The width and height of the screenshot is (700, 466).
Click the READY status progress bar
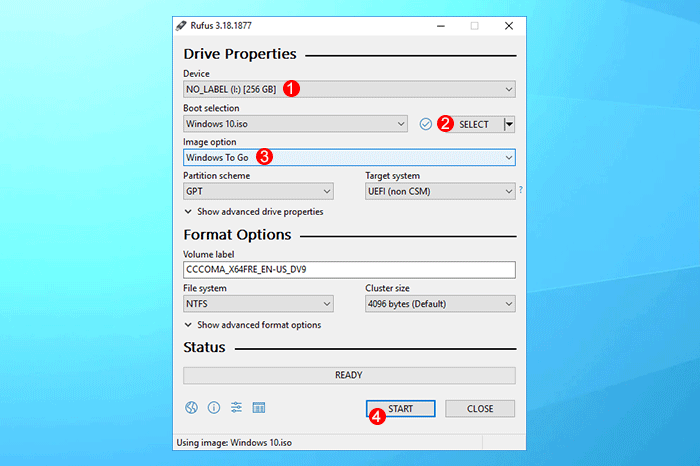[x=349, y=375]
